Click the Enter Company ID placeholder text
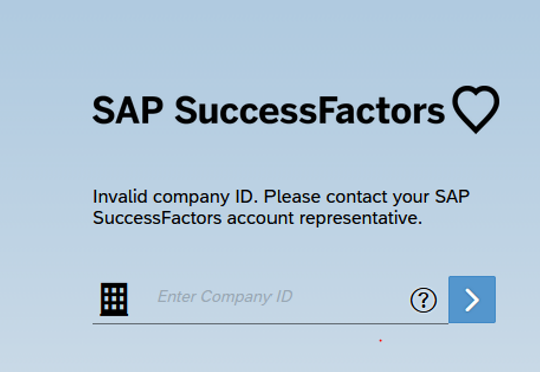 [225, 297]
